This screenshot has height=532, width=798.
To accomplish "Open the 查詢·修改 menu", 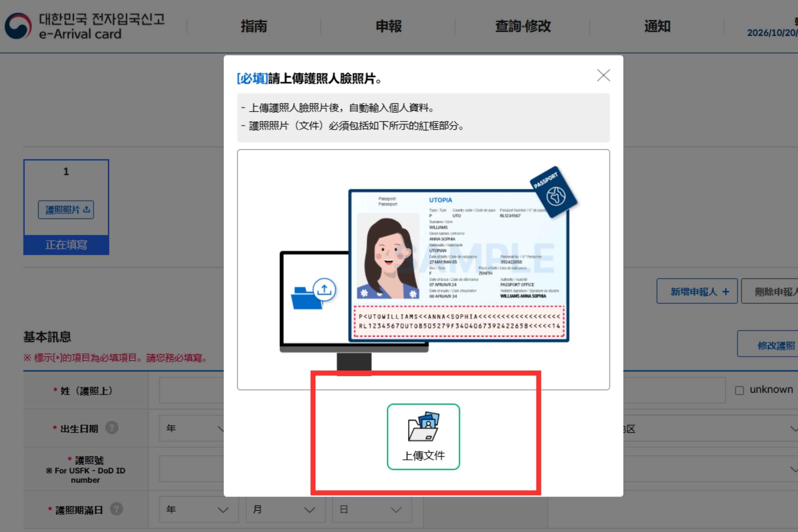I will point(523,26).
